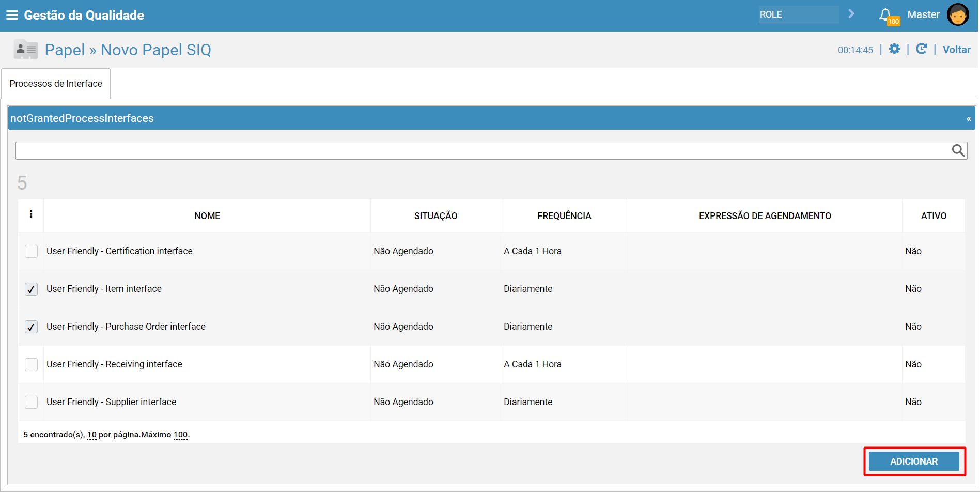The height and width of the screenshot is (493, 980).
Task: Check the Certification interface checkbox
Action: pos(31,251)
